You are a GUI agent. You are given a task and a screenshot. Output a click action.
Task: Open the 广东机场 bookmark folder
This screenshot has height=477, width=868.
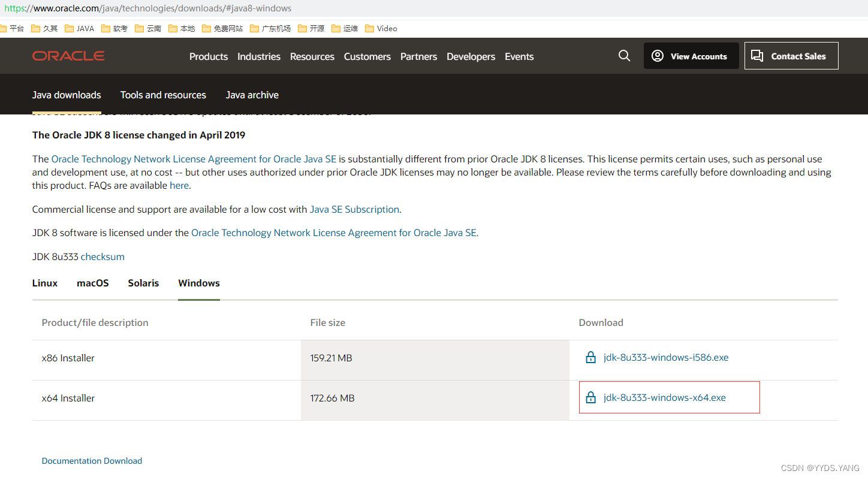(x=270, y=28)
